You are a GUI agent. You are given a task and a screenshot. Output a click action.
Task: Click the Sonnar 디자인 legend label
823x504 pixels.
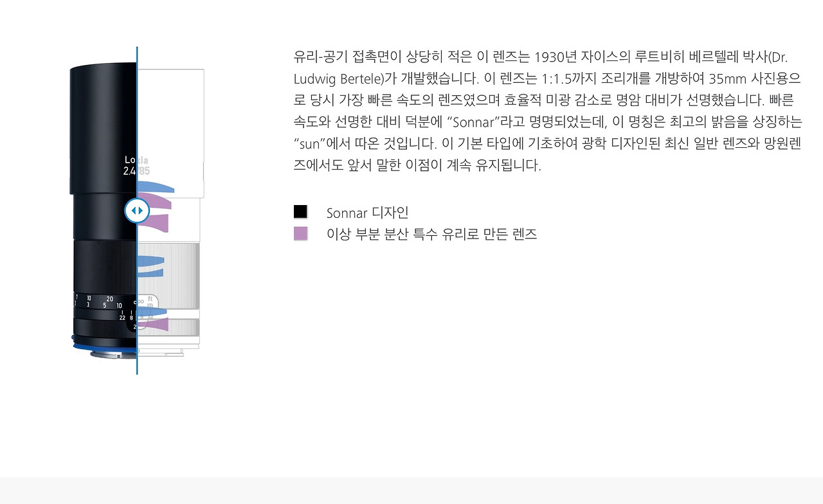[367, 213]
